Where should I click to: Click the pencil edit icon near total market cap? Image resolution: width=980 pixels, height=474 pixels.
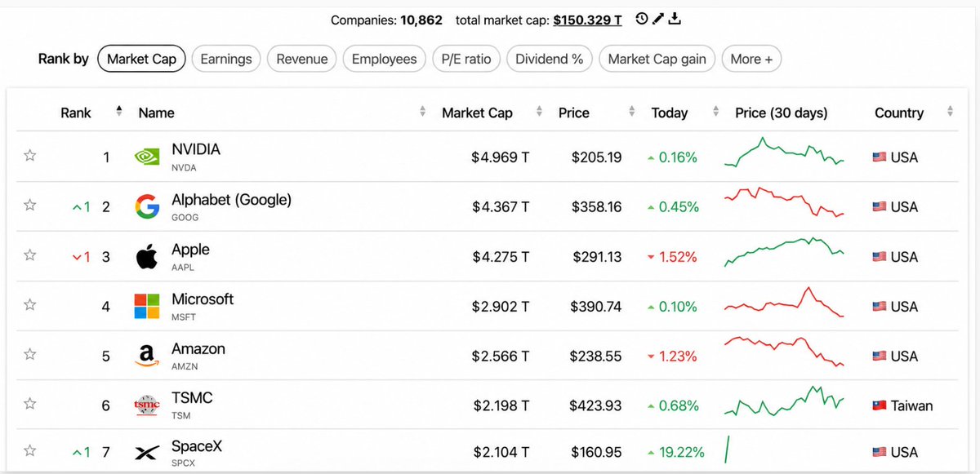tap(658, 19)
